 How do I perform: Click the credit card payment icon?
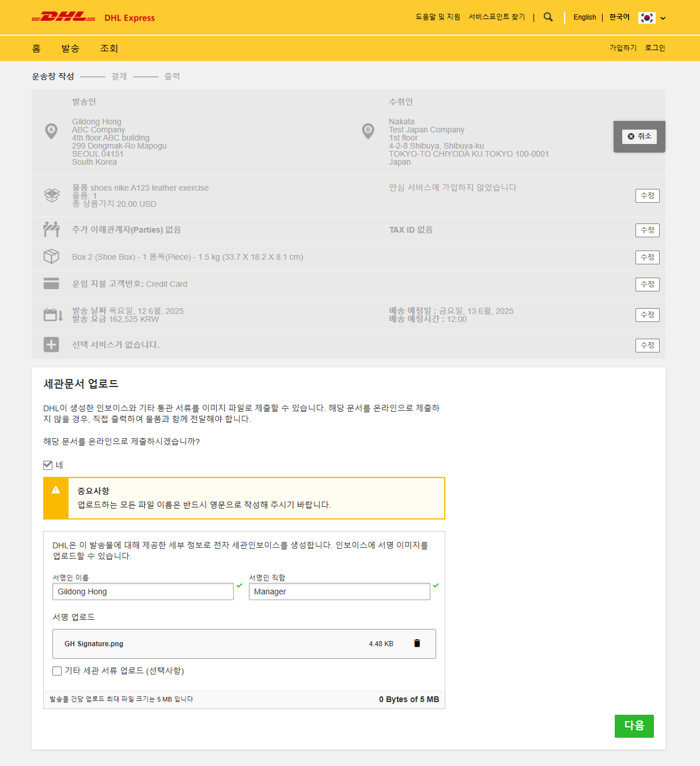pyautogui.click(x=51, y=283)
